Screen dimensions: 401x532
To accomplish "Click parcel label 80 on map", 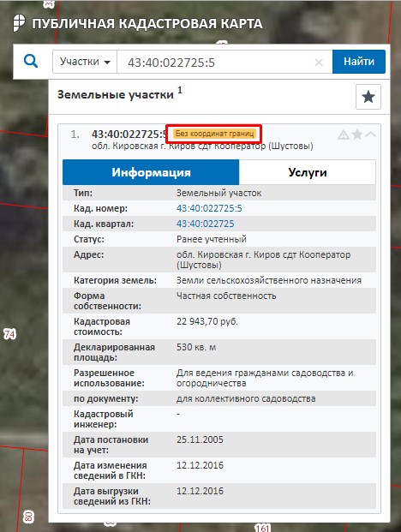I will [x=28, y=517].
